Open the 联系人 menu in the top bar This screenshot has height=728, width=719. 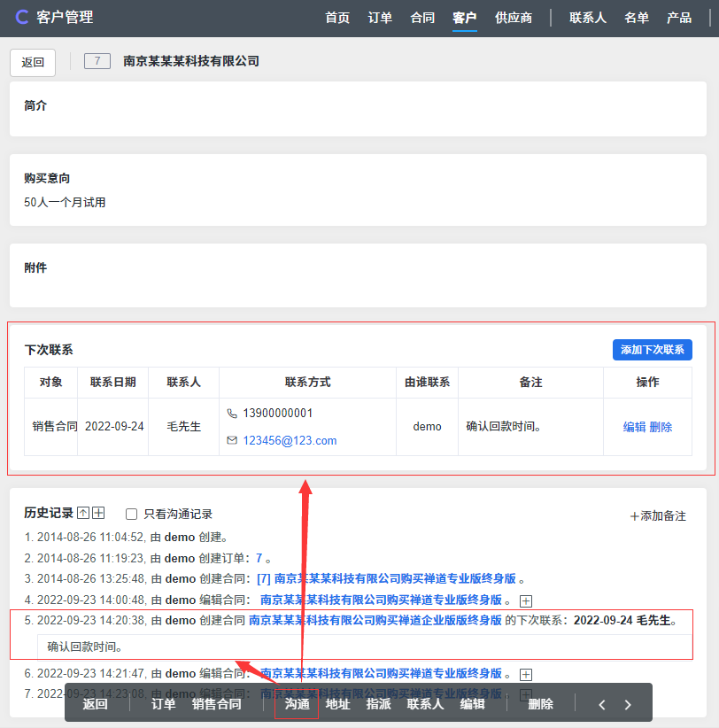coord(588,18)
